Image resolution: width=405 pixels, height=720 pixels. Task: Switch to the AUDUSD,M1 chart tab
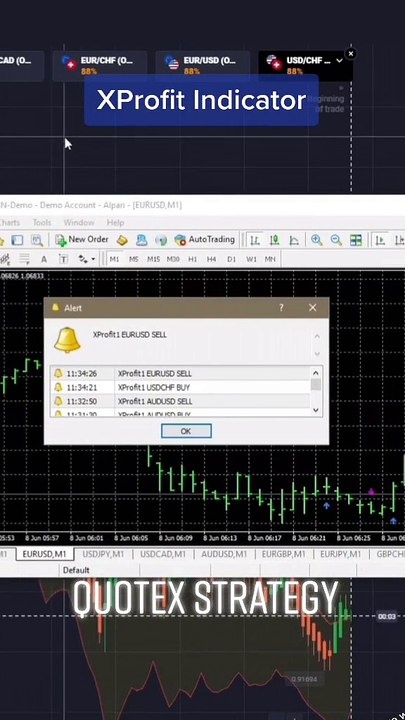(x=224, y=554)
